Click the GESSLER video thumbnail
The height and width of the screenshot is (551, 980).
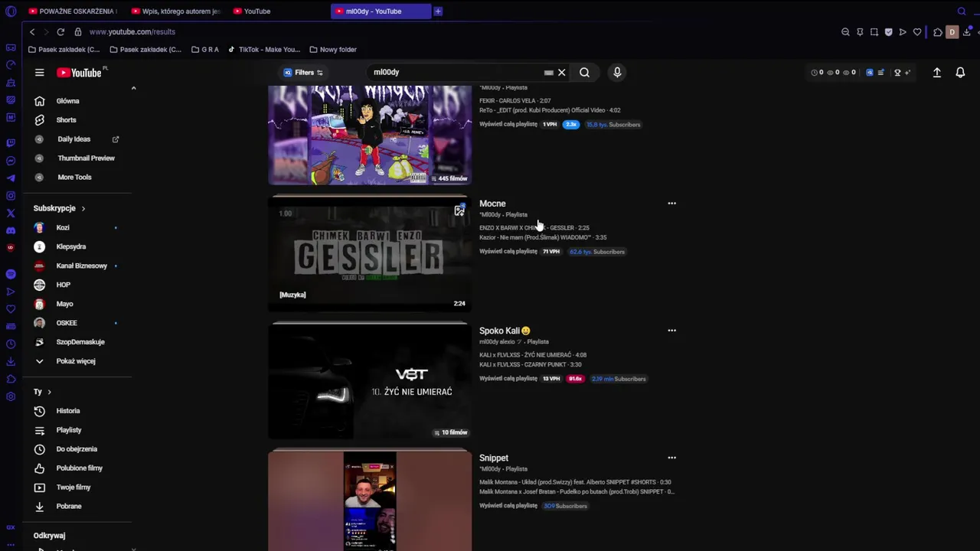click(x=370, y=254)
